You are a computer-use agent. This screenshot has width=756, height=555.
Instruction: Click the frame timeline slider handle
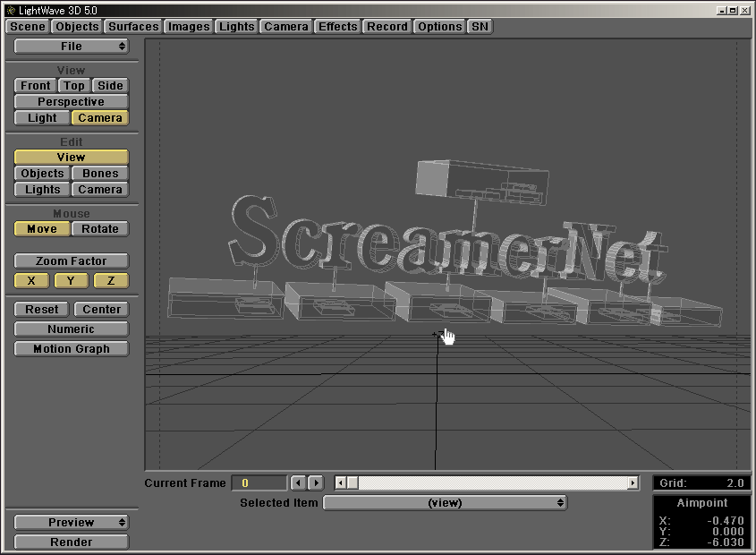pyautogui.click(x=353, y=483)
